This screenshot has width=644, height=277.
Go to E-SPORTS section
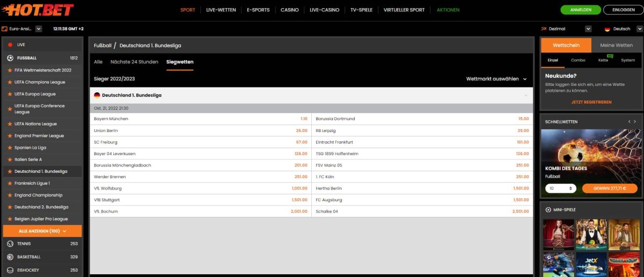[x=258, y=10]
